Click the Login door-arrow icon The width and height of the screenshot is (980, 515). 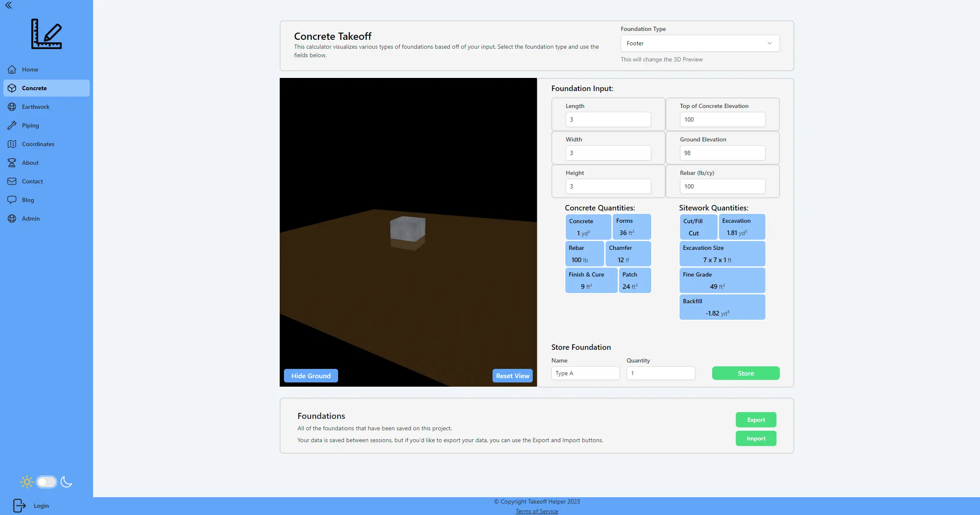19,505
